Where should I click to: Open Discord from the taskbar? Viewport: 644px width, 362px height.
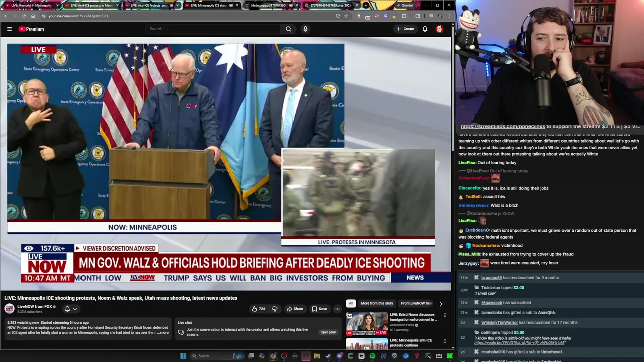pos(339,356)
